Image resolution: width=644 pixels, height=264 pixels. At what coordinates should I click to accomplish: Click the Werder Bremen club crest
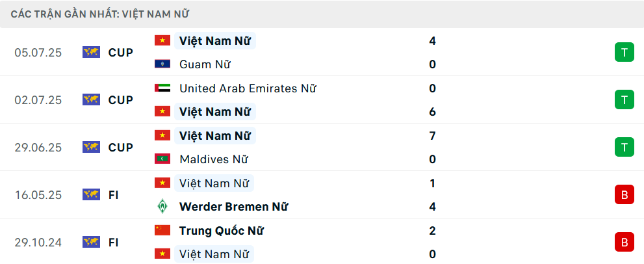click(162, 206)
